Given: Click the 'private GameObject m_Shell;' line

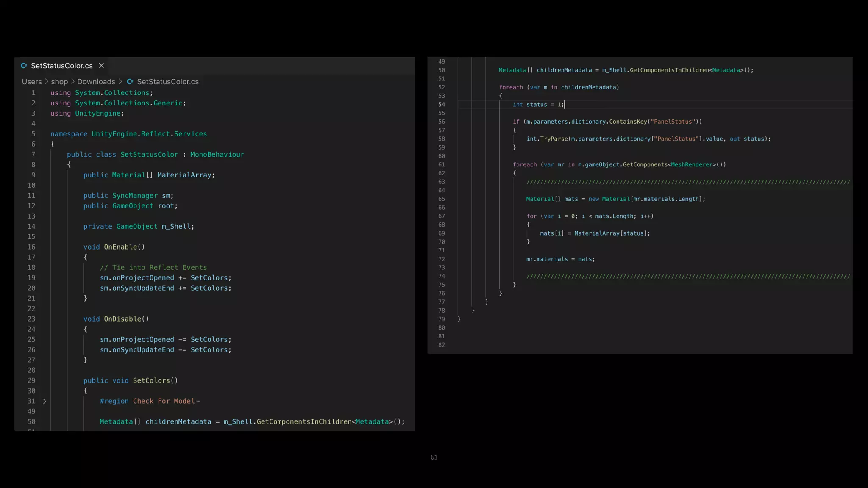Looking at the screenshot, I should point(139,227).
